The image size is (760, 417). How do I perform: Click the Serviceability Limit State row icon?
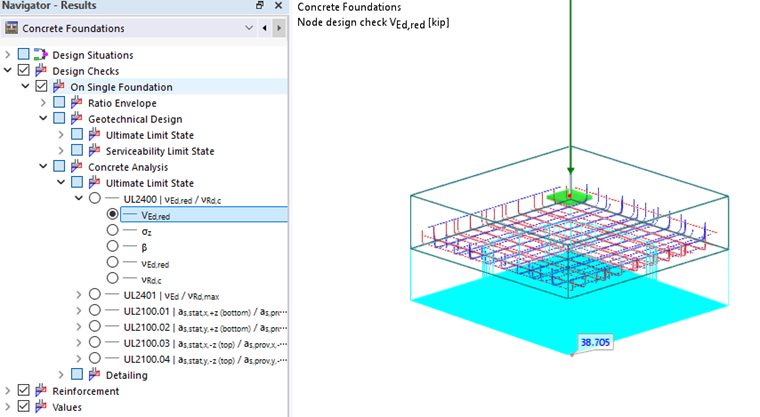pyautogui.click(x=95, y=150)
